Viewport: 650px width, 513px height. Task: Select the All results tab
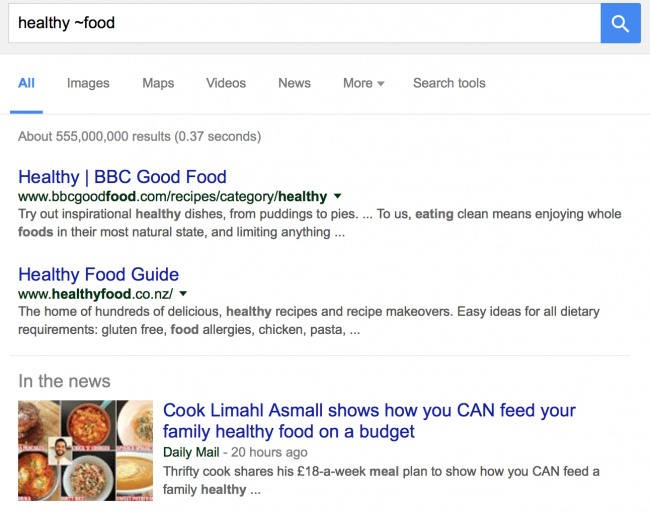26,83
